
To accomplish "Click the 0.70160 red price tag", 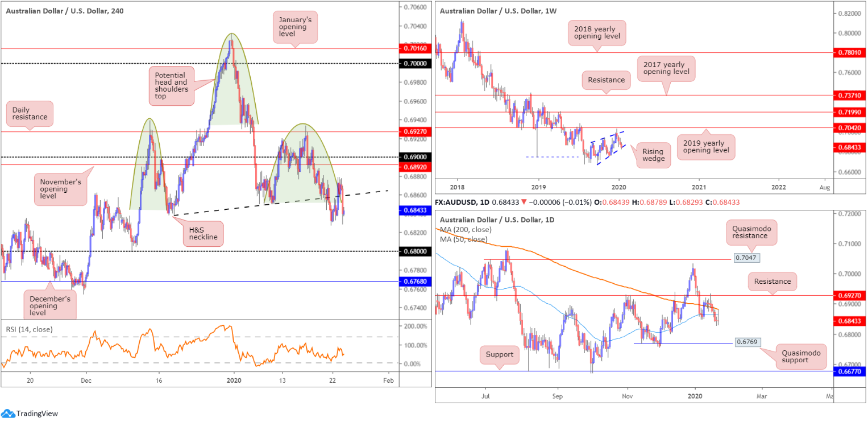I will 416,48.
